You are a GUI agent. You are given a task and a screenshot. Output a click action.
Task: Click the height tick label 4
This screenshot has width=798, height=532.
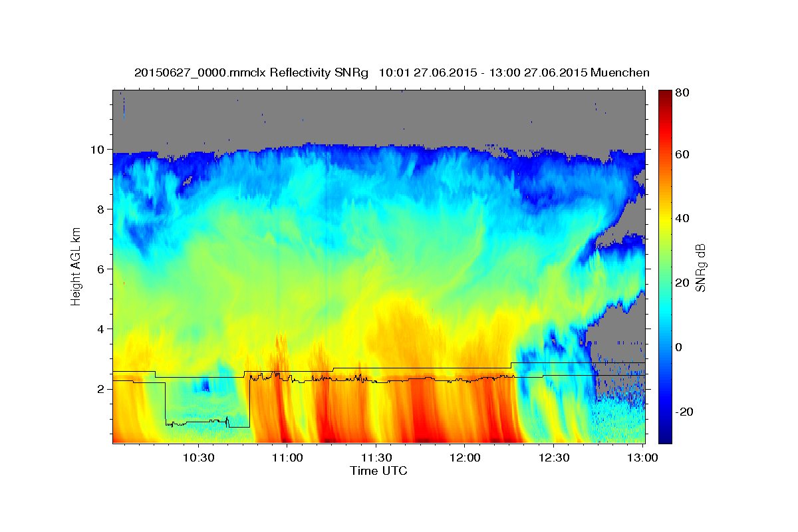click(102, 329)
